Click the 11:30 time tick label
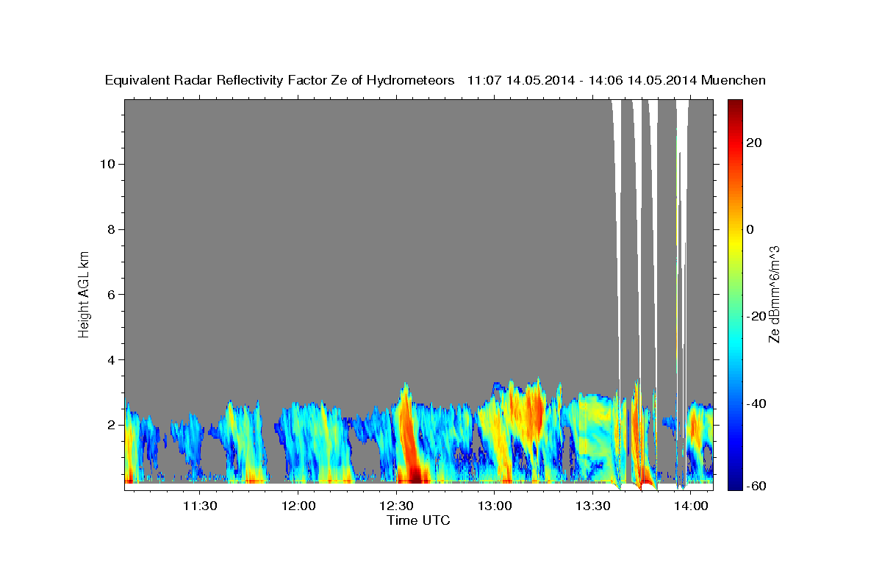 coord(199,506)
